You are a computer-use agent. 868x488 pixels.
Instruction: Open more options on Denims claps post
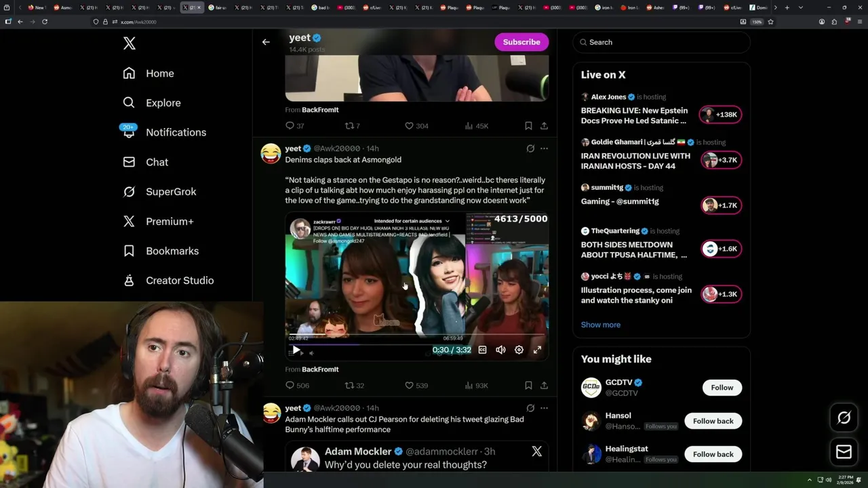coord(544,148)
